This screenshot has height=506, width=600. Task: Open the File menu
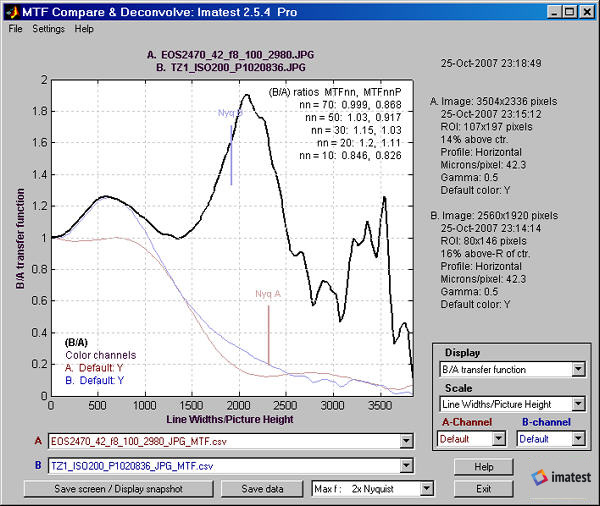click(15, 29)
